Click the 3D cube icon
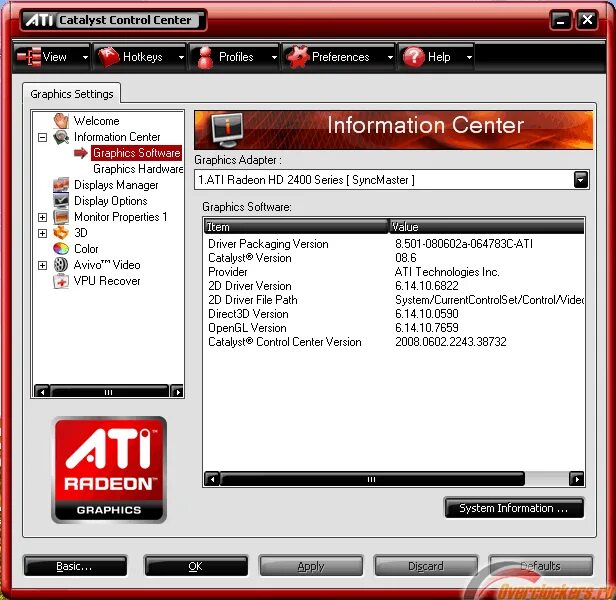This screenshot has width=616, height=600. 61,233
